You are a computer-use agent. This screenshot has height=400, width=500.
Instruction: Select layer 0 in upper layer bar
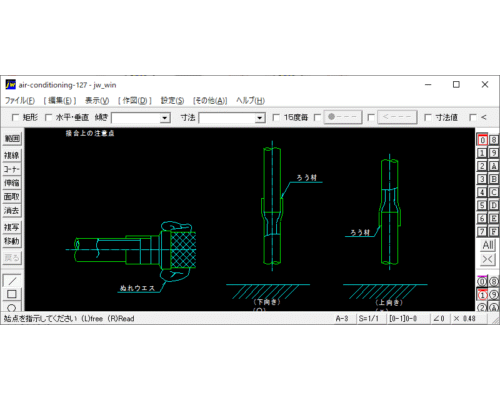[482, 140]
